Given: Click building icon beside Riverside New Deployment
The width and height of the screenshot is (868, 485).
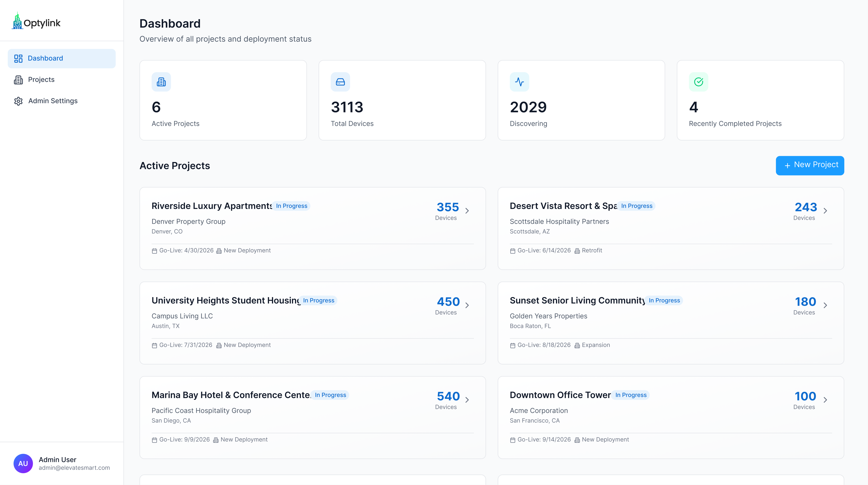Looking at the screenshot, I should point(219,251).
